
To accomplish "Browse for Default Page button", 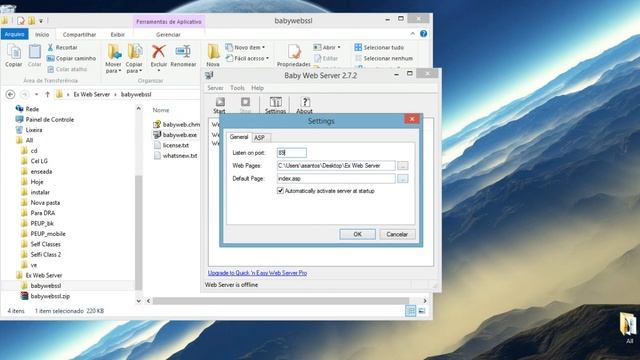I will pos(402,179).
